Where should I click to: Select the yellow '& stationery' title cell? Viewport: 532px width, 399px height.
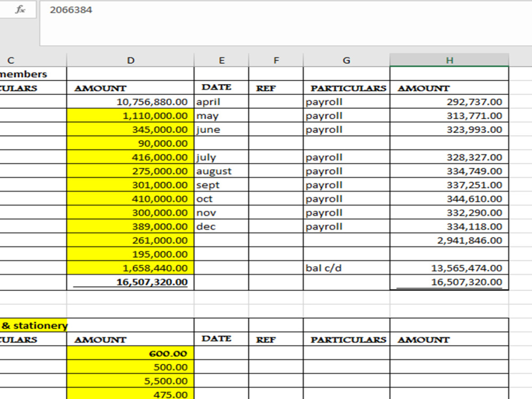click(33, 326)
